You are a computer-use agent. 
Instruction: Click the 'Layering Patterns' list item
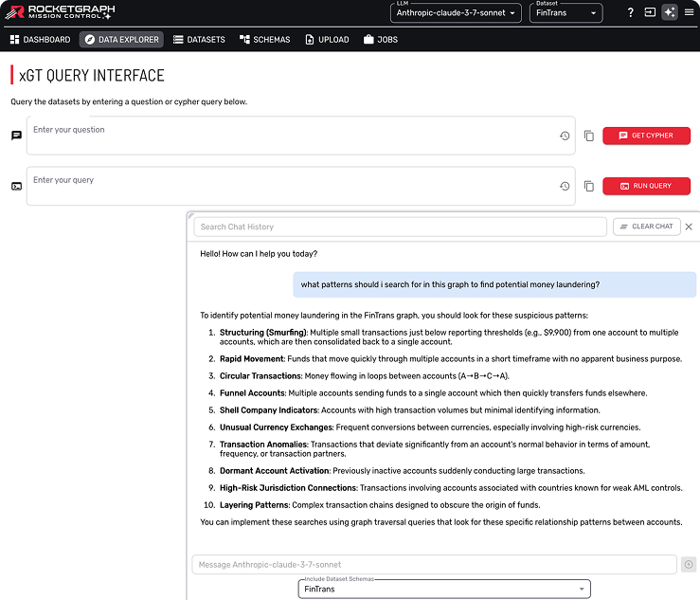tap(372, 505)
